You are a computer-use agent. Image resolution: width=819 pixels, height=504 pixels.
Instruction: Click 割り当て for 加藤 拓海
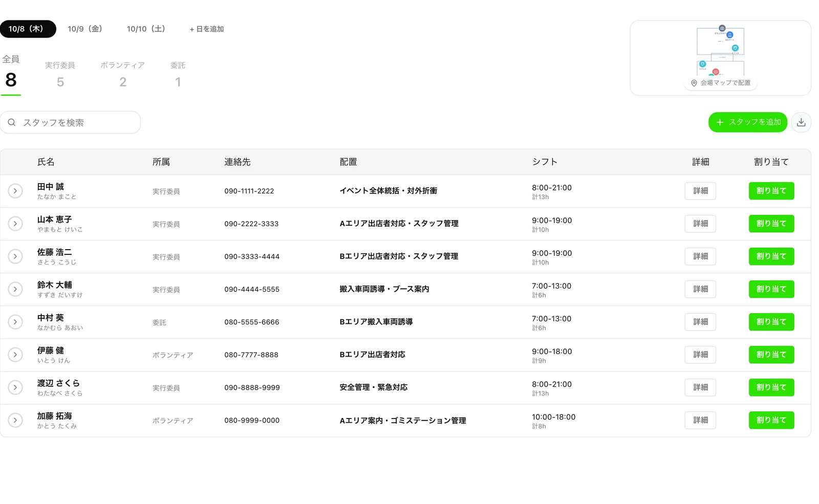pos(771,420)
